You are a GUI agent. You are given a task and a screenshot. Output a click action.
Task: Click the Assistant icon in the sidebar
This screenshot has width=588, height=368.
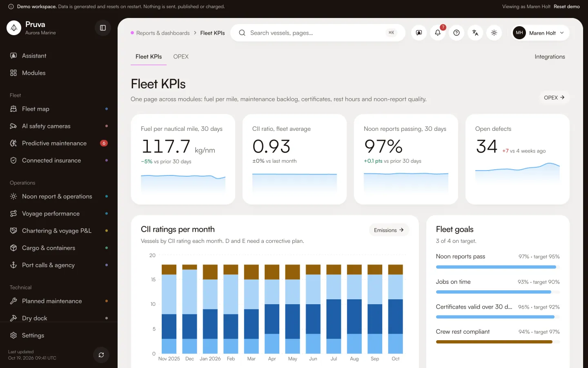[x=13, y=56]
